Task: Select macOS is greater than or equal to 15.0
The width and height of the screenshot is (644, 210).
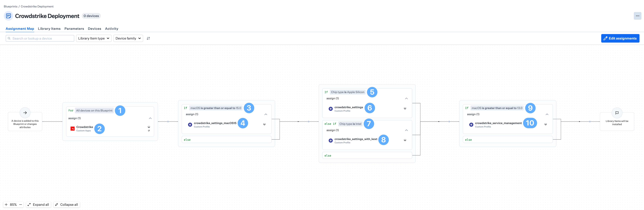Action: [x=216, y=108]
